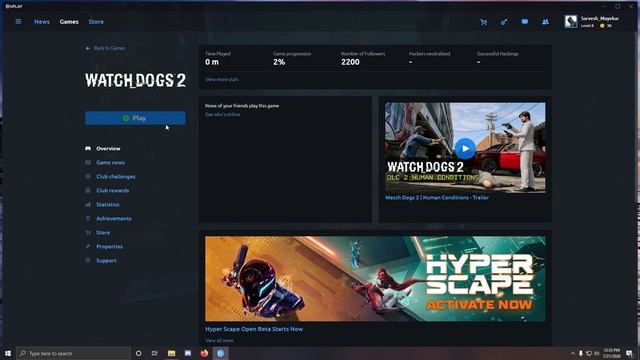The width and height of the screenshot is (640, 360).
Task: Click the back arrow beside Back to Games
Action: tap(88, 48)
